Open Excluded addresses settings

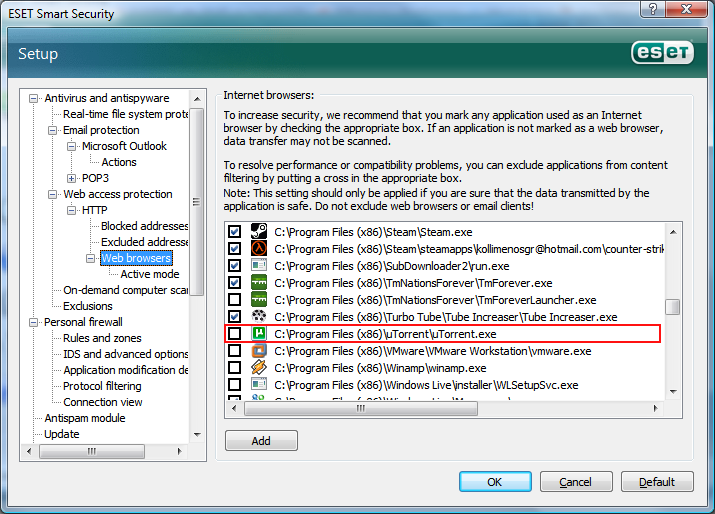tap(145, 242)
